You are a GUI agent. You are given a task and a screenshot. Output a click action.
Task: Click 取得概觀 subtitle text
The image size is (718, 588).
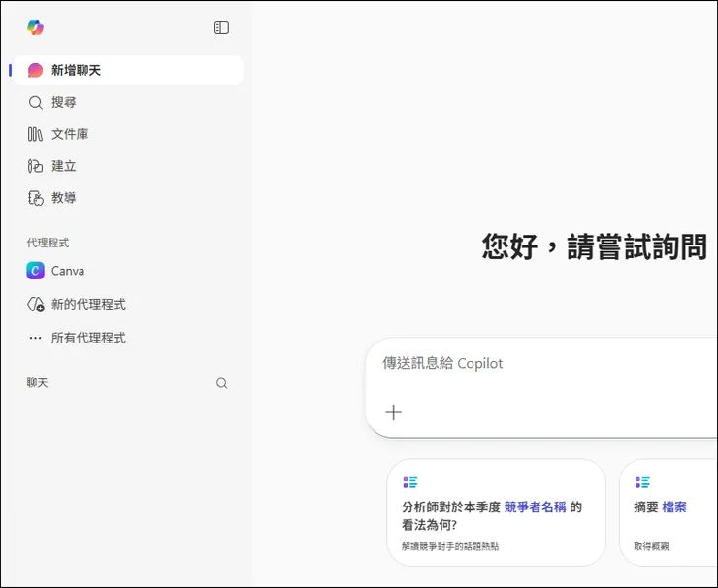[651, 546]
